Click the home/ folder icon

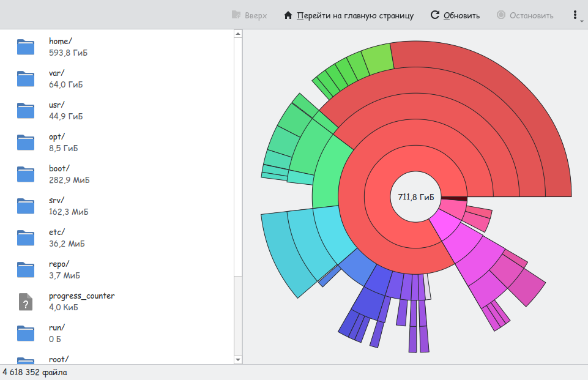[26, 47]
